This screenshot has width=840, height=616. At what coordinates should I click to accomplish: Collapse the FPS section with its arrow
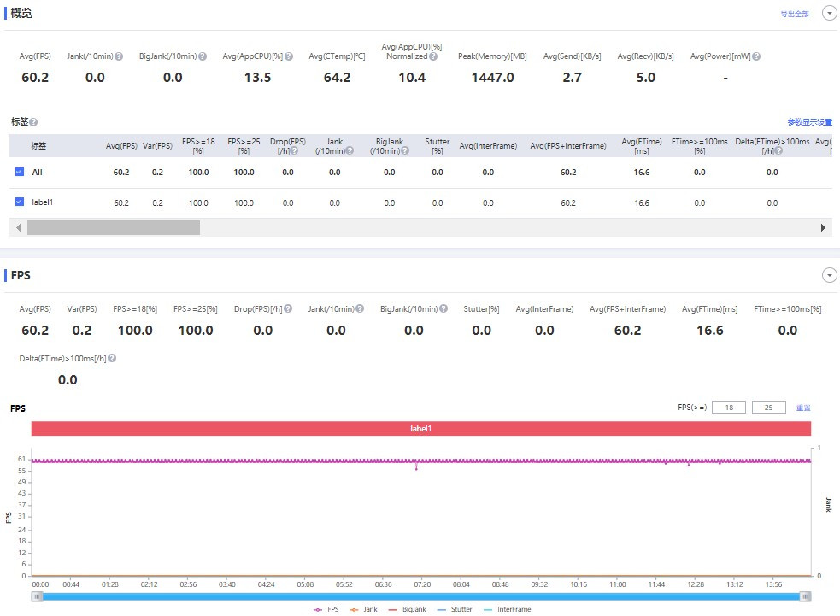pyautogui.click(x=829, y=275)
